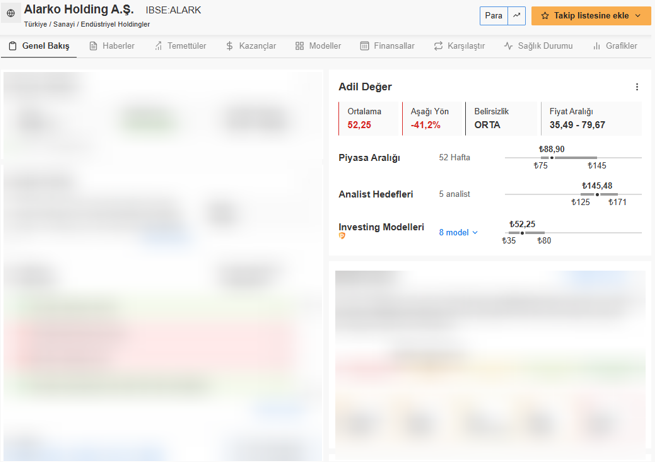This screenshot has width=655, height=462.
Task: Click the Adil Değer heading
Action: click(x=365, y=87)
